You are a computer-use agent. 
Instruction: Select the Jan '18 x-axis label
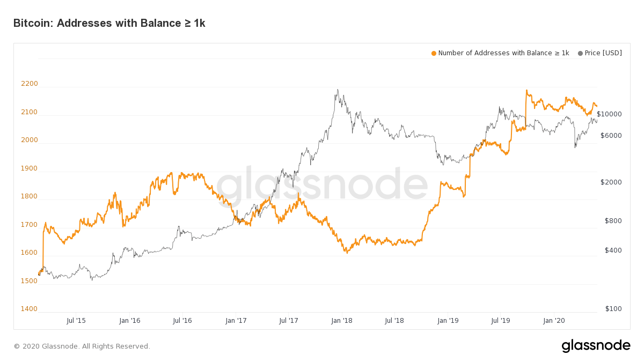pyautogui.click(x=341, y=321)
